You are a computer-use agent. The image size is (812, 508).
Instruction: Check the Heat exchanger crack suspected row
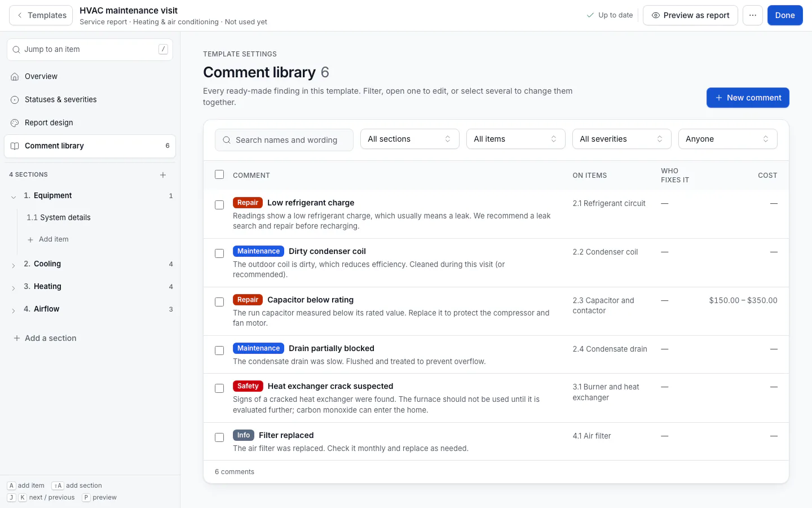[219, 388]
